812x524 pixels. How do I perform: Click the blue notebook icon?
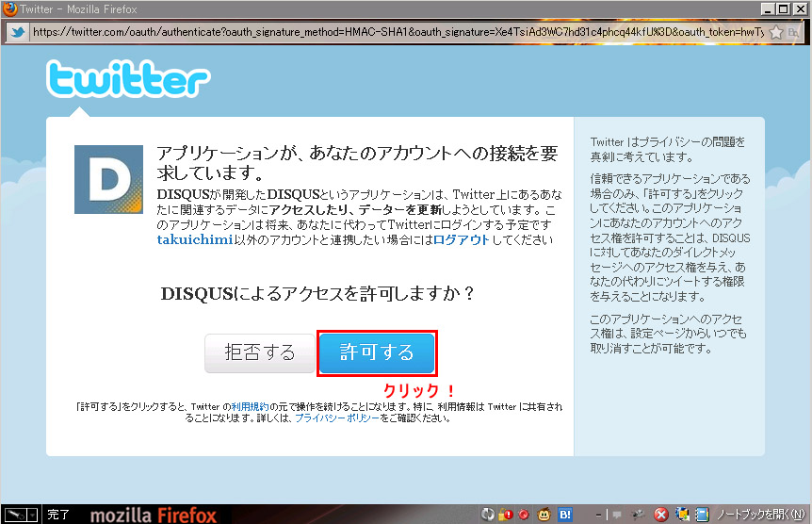pos(702,515)
